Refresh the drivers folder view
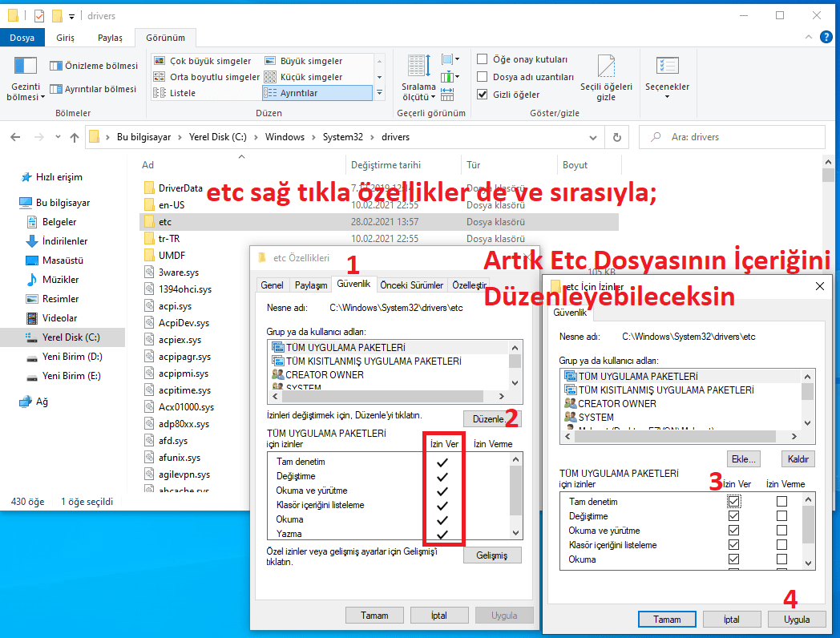This screenshot has height=638, width=840. point(616,137)
